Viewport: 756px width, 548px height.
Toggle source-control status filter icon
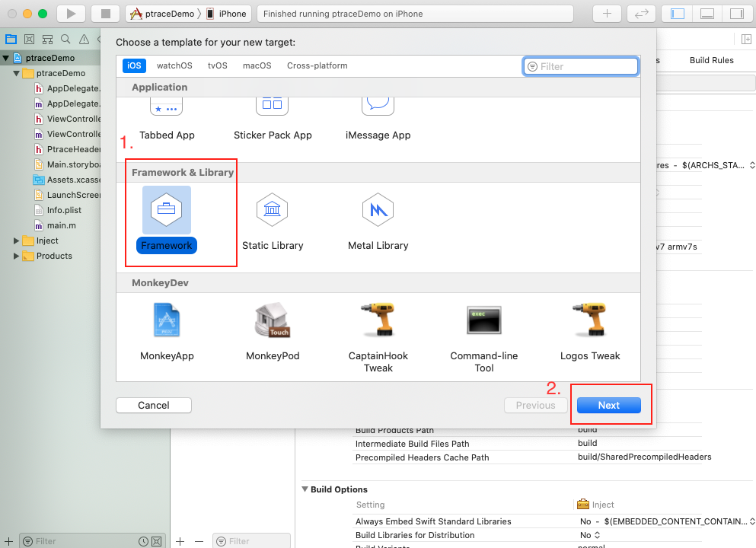(x=157, y=541)
